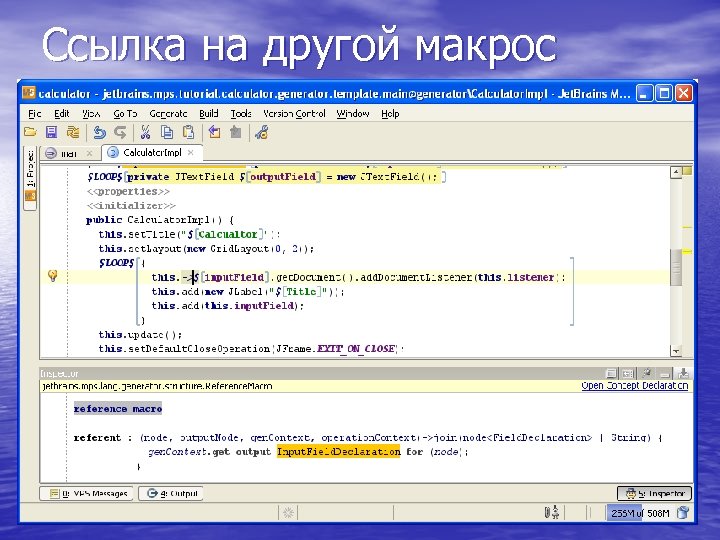Close the first editor tab

point(89,153)
